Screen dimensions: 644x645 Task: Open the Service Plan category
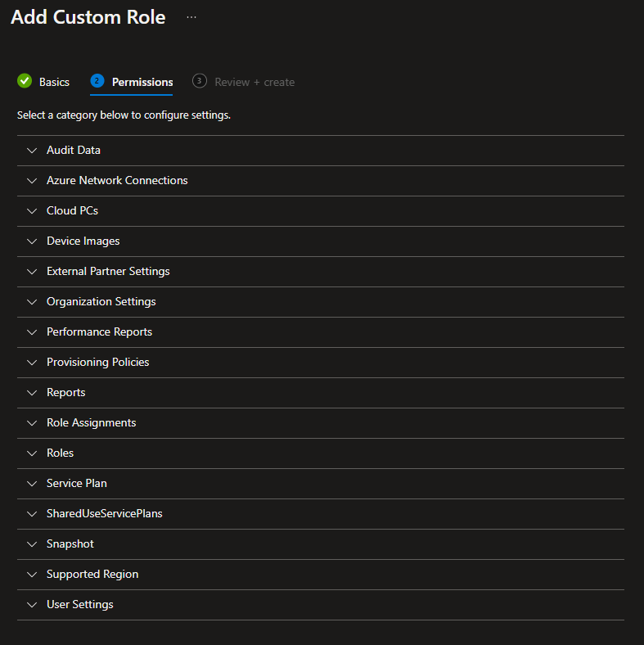(76, 484)
